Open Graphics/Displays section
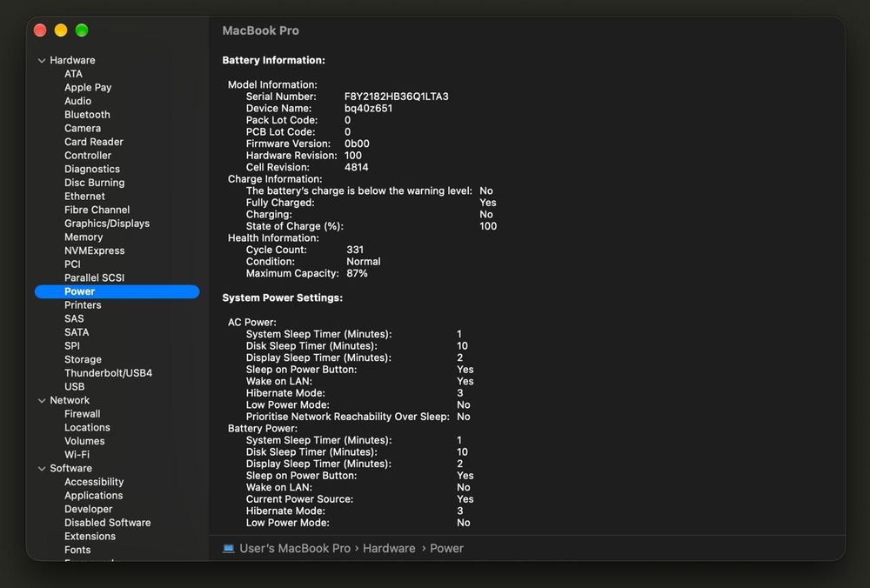870x588 pixels. (x=107, y=224)
